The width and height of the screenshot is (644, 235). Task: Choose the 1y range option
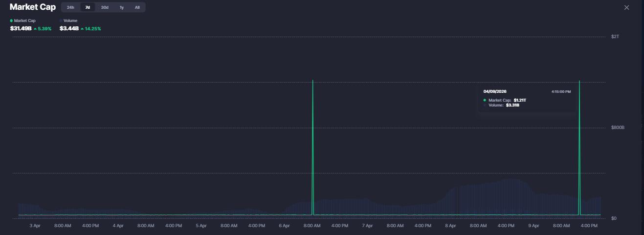click(122, 7)
